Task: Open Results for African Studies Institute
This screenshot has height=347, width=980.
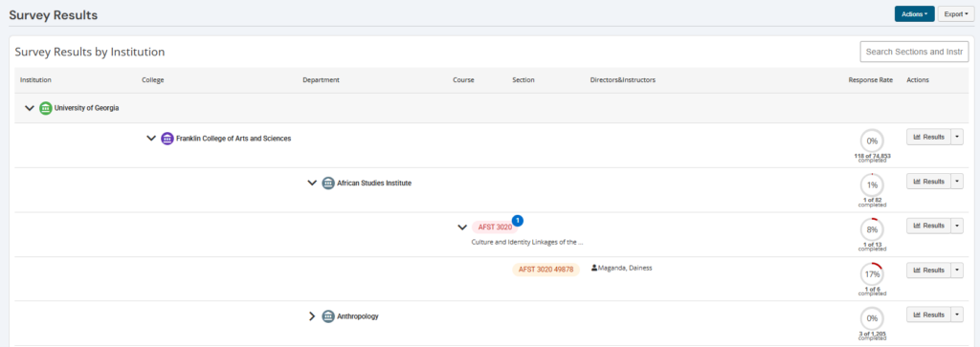Action: pyautogui.click(x=928, y=182)
